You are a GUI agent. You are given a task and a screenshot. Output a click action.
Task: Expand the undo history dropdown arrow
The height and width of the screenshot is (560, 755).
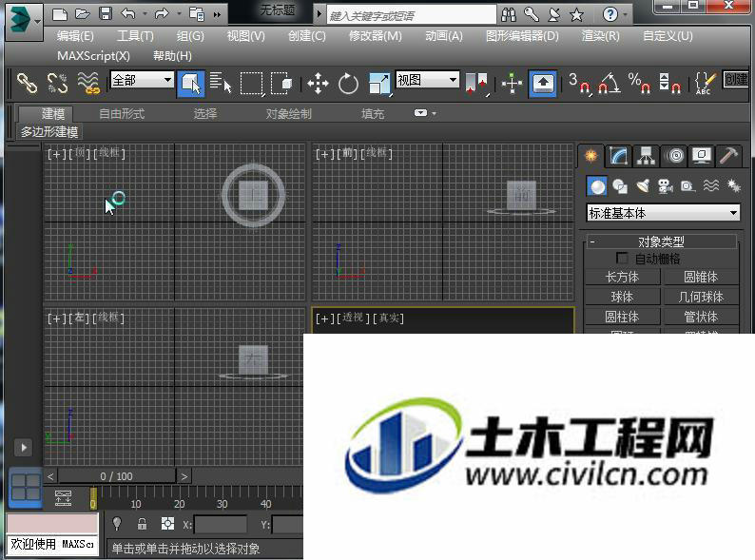click(145, 14)
